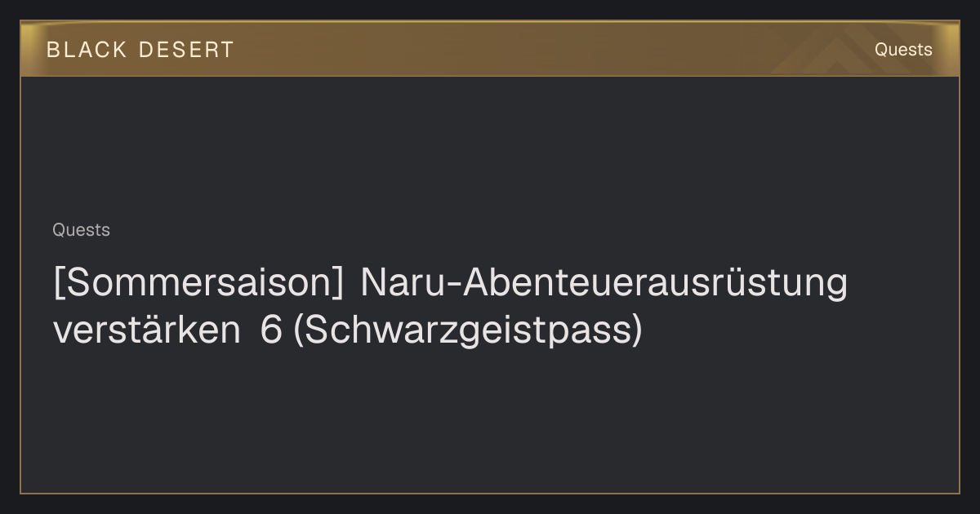Click the right glowing edge of the gold header
980x514 pixels.
(952, 49)
